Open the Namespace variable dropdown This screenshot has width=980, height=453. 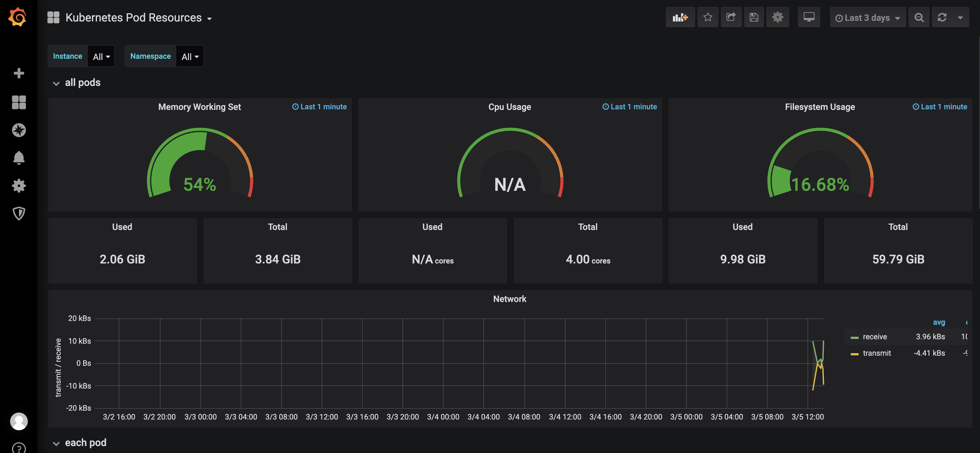coord(190,57)
